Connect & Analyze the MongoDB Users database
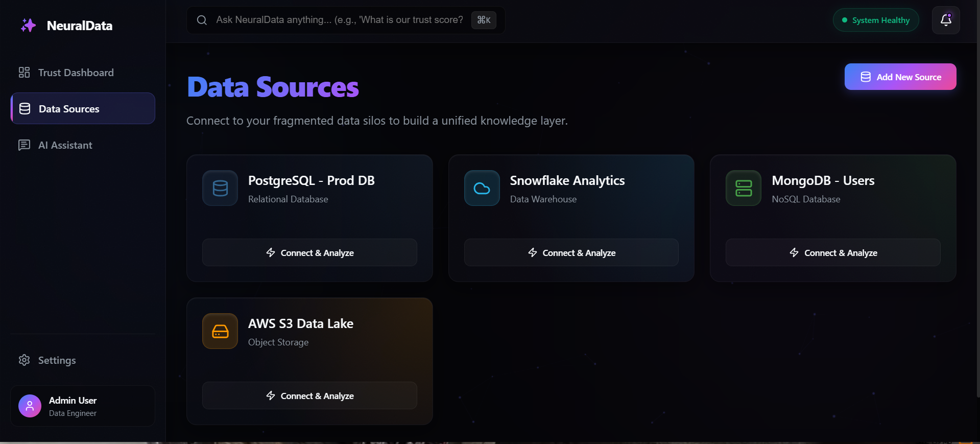980x444 pixels. pos(832,252)
